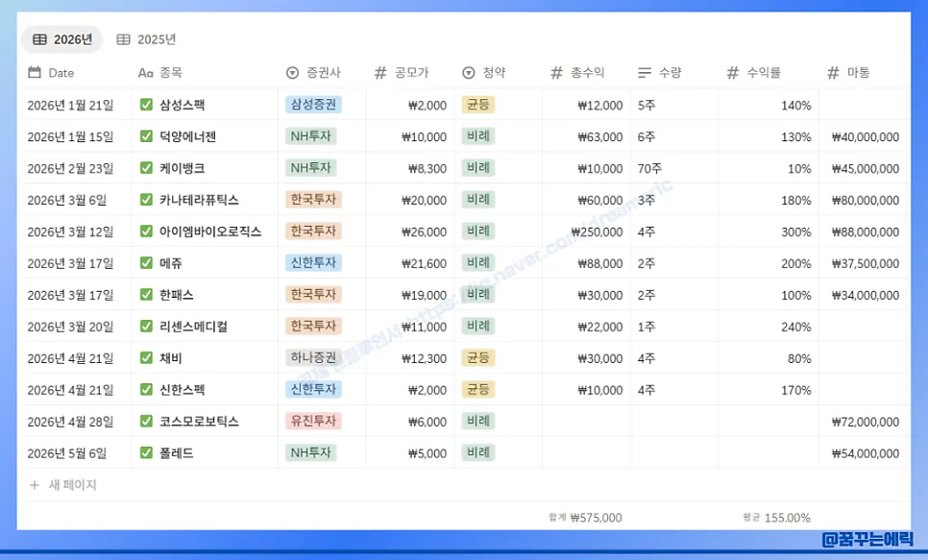Click the 공모가 cell ₩8,300
This screenshot has height=560, width=928.
coord(427,169)
